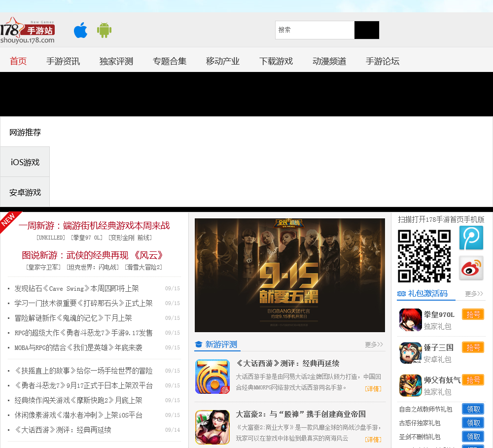Viewport: 493px width, 448px height.
Task: Click the 新游评测 section heading
Action: pyautogui.click(x=221, y=344)
